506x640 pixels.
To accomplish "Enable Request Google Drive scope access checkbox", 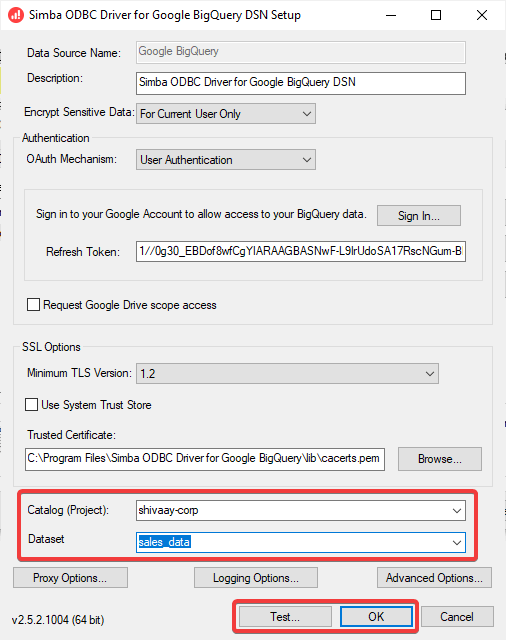I will [x=33, y=304].
